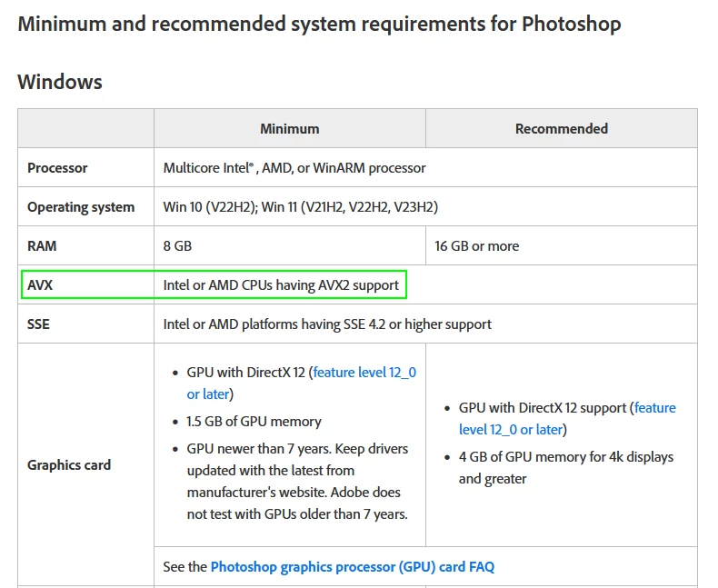Click the RAM row label
This screenshot has width=718, height=588.
pos(42,246)
